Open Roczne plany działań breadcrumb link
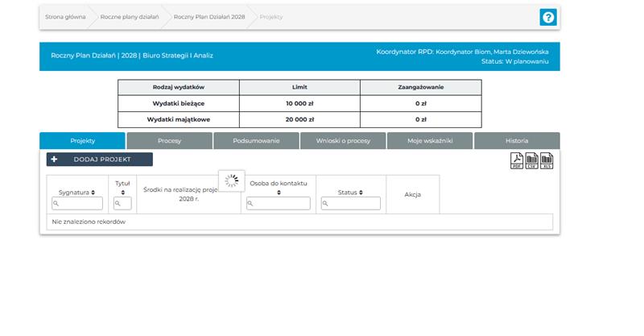The image size is (644, 336). pos(130,17)
